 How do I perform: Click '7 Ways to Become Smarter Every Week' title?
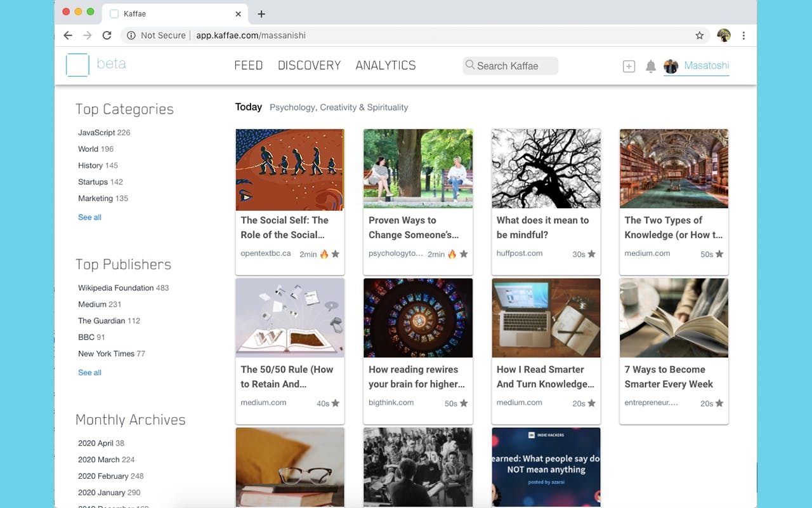coord(669,377)
